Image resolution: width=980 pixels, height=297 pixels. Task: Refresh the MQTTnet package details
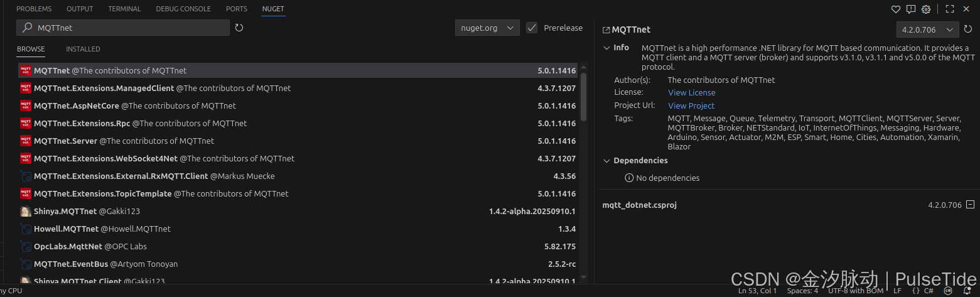[968, 29]
